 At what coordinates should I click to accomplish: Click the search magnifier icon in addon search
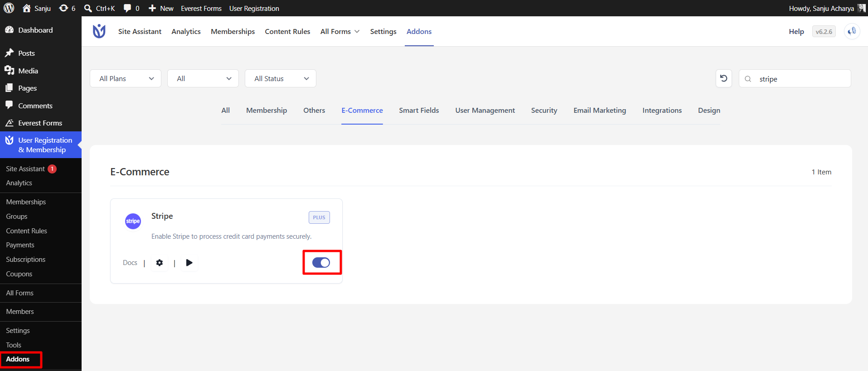748,79
